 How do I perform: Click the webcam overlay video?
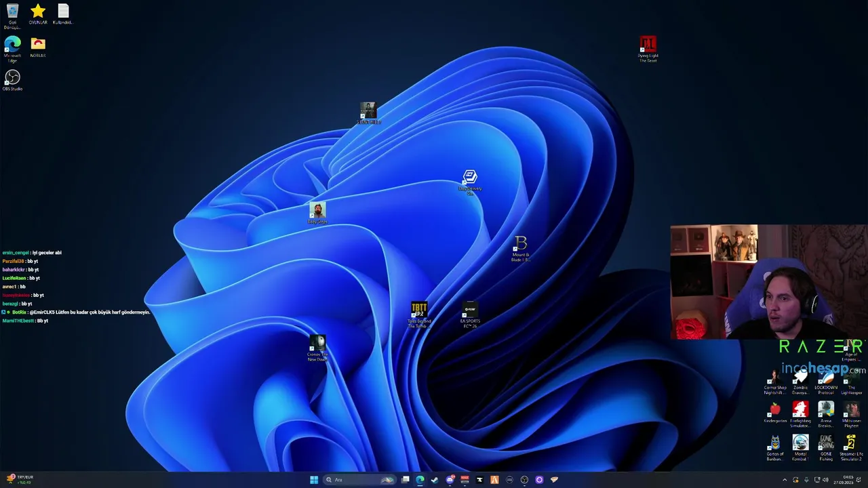coord(769,282)
